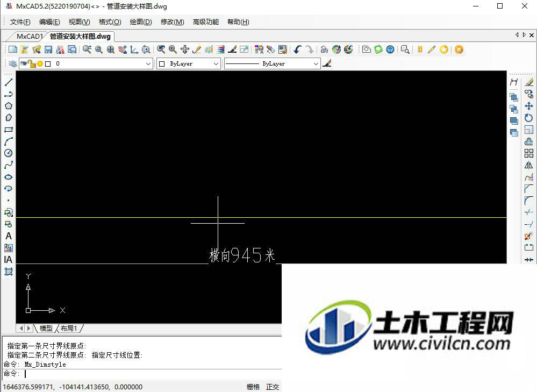
Task: Click the green chat bubble icon
Action: click(x=378, y=49)
